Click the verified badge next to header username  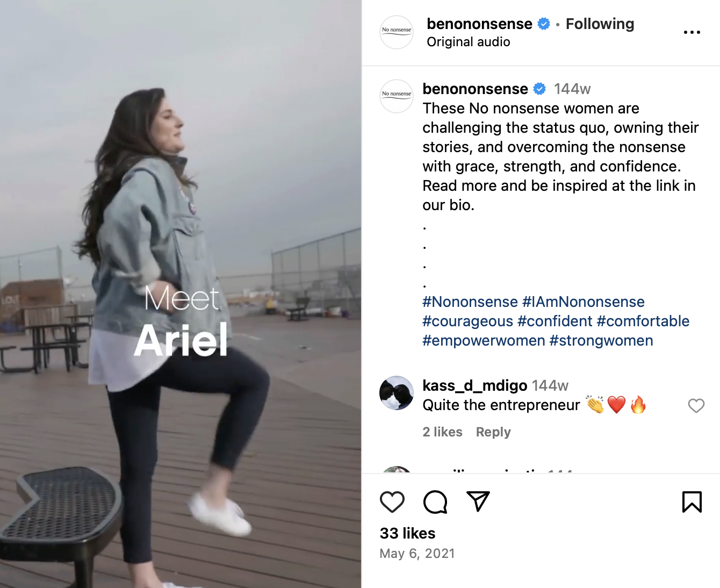544,24
